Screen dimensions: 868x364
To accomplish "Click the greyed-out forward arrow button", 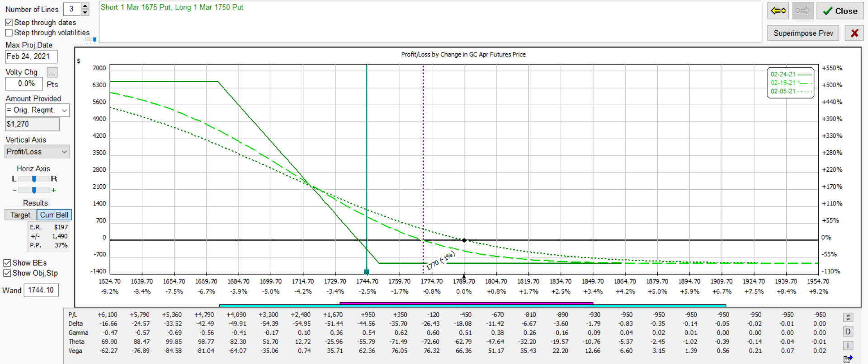I will point(802,11).
